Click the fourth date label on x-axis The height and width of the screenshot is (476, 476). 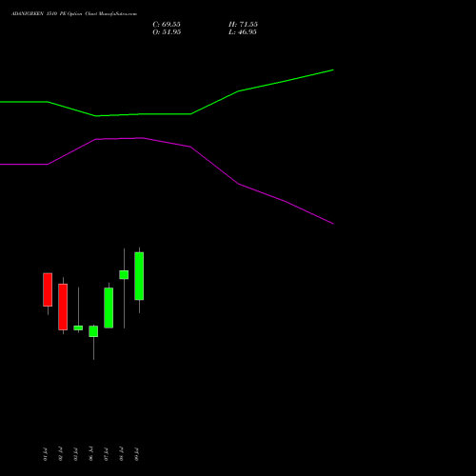[x=90, y=454]
